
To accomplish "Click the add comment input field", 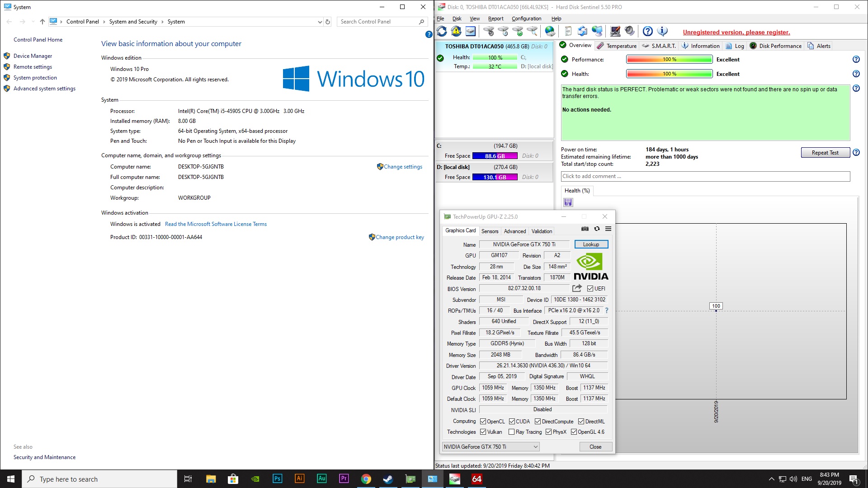I will (x=705, y=176).
